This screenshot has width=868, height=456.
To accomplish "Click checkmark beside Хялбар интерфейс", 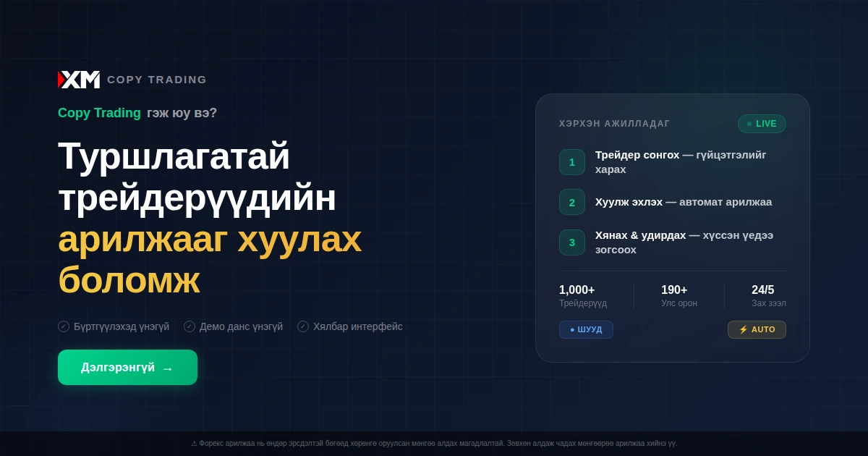I will coord(303,326).
